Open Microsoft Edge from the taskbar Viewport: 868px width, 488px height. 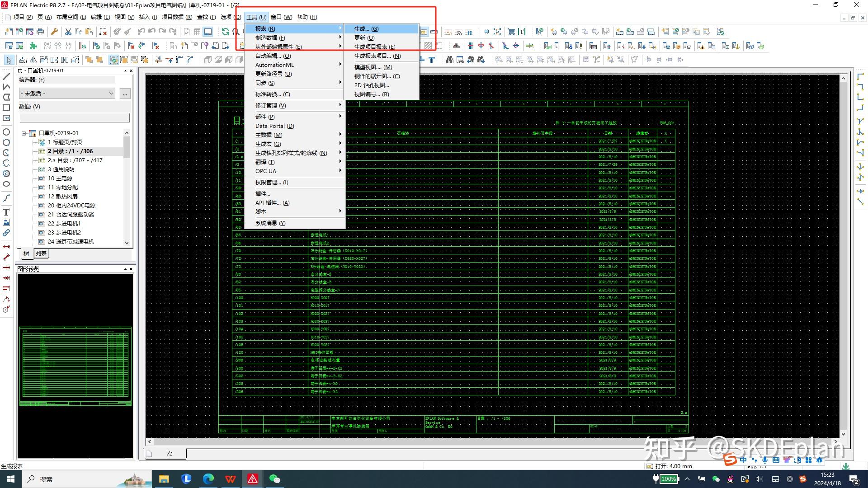[208, 479]
